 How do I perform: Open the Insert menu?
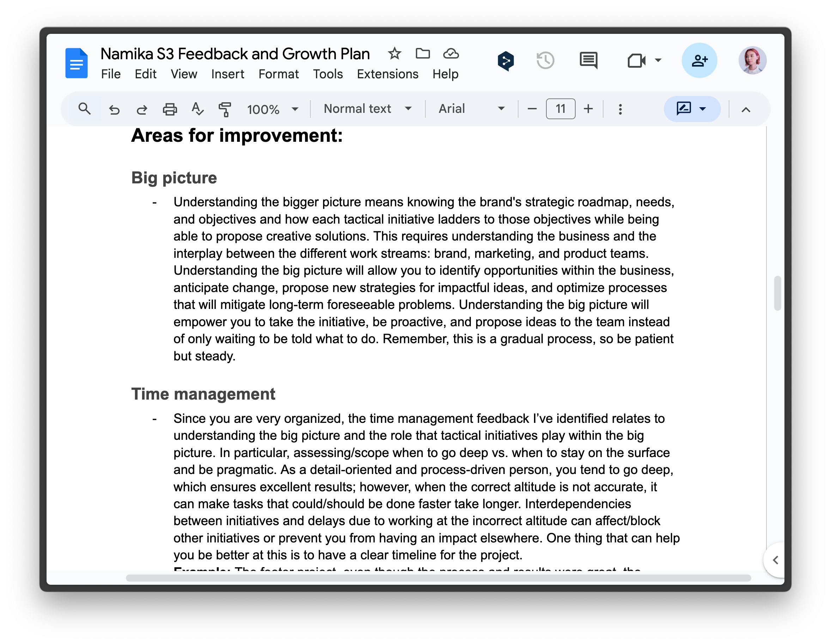[x=228, y=74]
